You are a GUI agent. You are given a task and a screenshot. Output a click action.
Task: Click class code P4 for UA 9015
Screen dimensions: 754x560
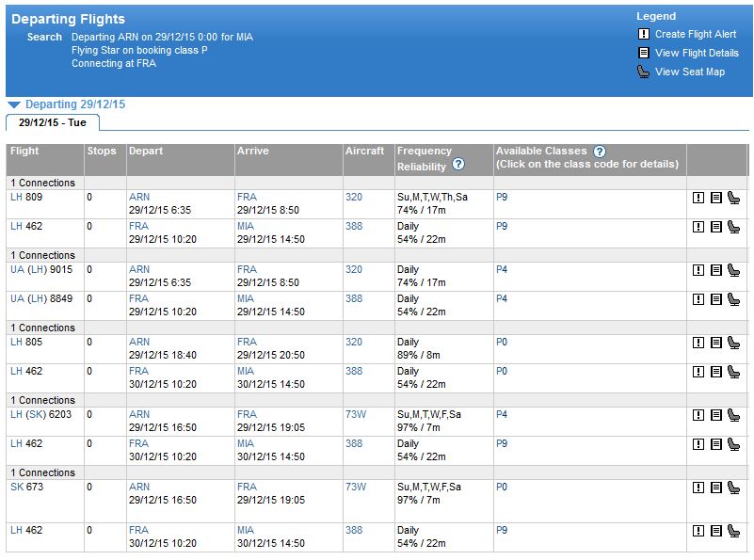tap(502, 270)
